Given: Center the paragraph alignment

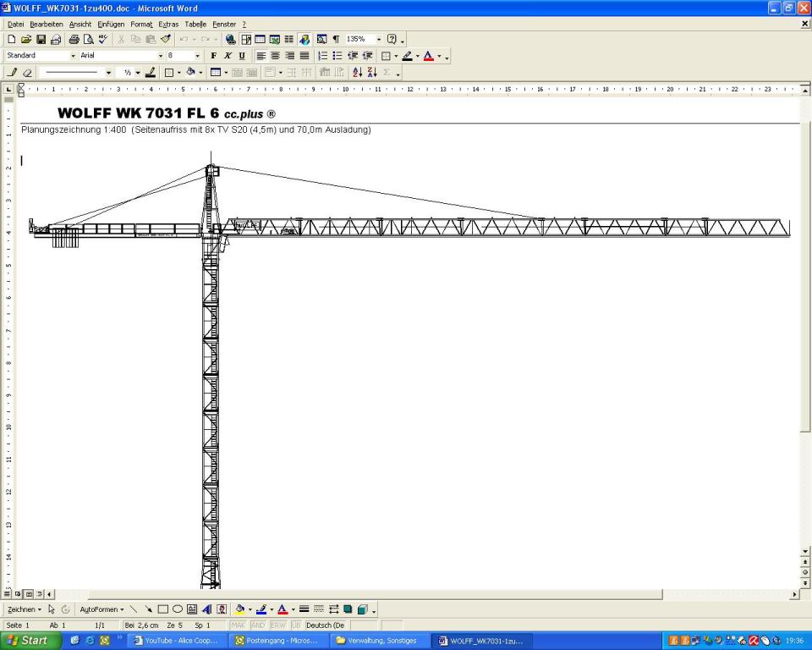Looking at the screenshot, I should coord(275,56).
